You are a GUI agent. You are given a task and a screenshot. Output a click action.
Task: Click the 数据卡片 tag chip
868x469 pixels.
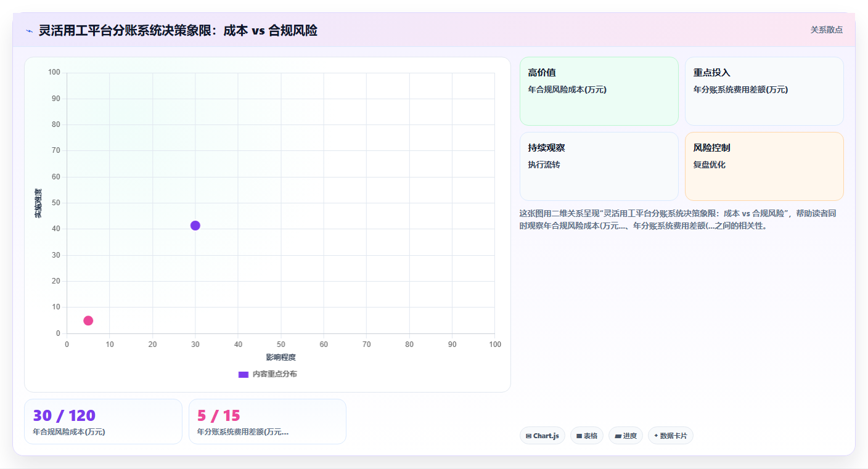[x=671, y=436]
